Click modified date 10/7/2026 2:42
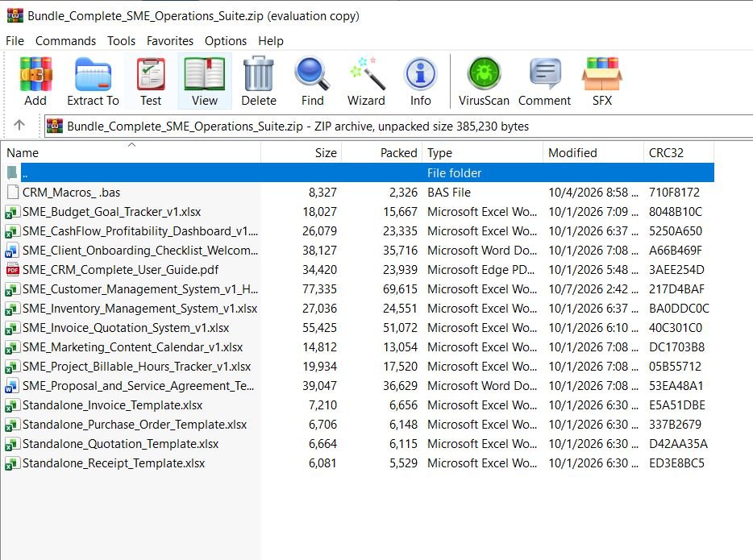753x560 pixels. click(593, 289)
